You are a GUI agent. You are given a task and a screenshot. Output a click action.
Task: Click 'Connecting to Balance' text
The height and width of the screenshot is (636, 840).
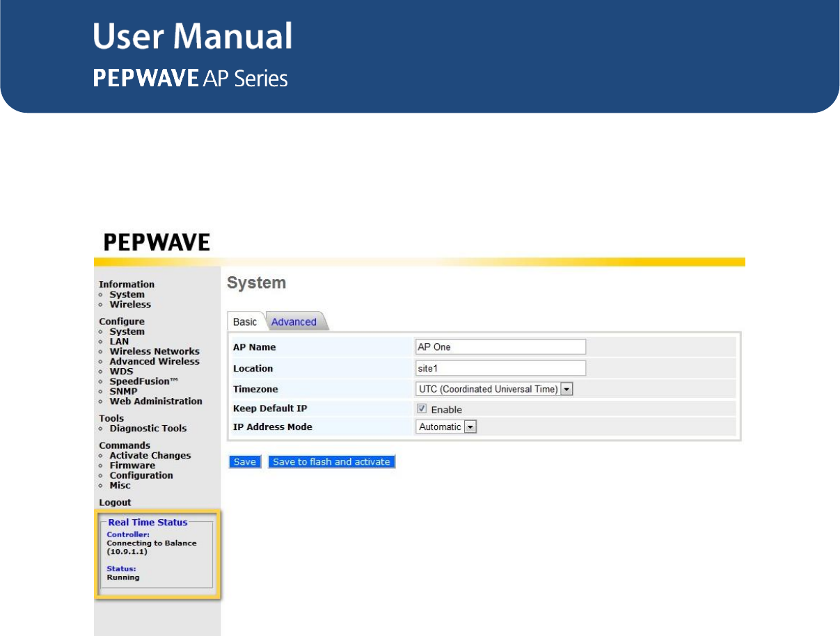[x=152, y=543]
